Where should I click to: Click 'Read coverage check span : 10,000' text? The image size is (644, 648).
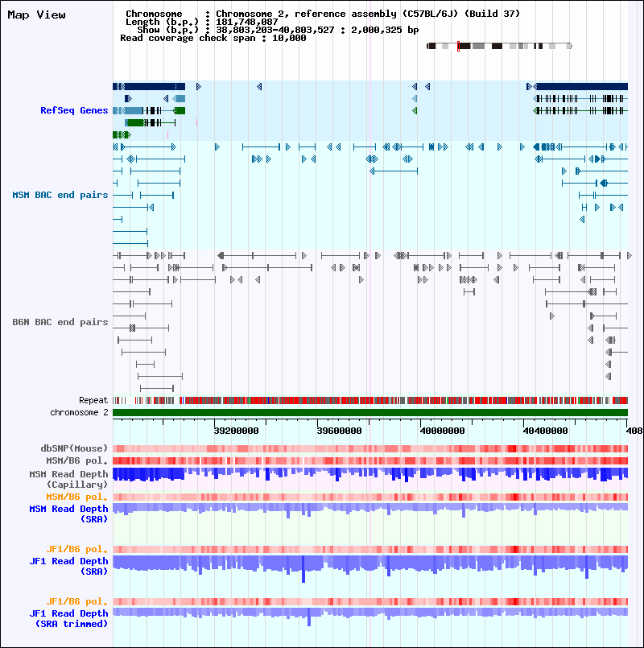[x=213, y=38]
